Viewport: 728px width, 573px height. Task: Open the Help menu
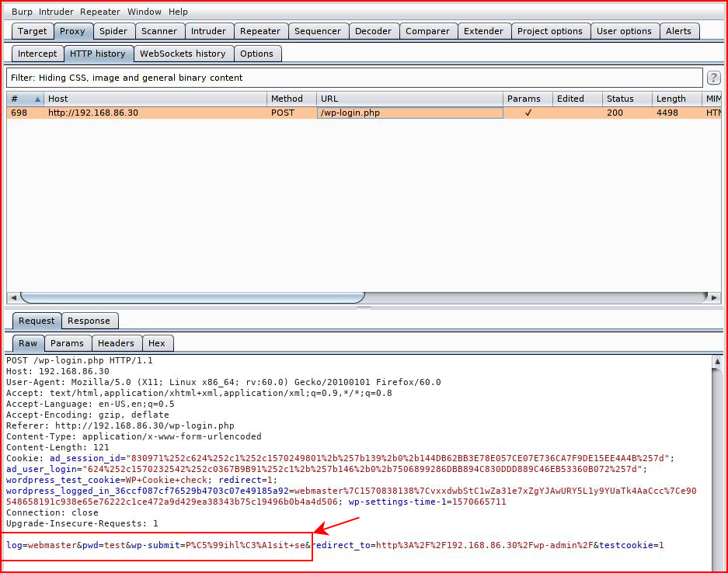(x=178, y=12)
